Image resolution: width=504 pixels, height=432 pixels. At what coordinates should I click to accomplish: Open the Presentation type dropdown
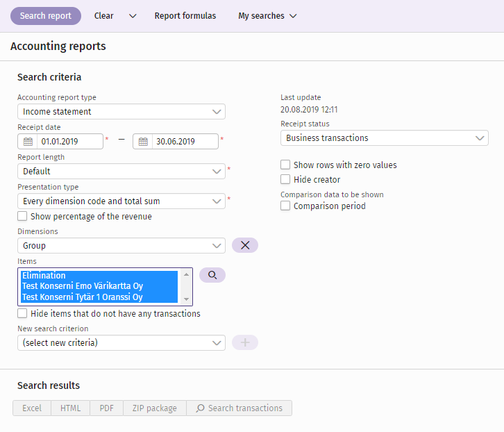click(x=121, y=201)
